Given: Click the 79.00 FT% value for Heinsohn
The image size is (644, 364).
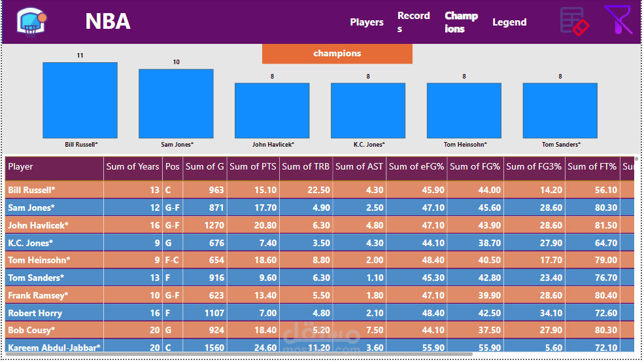Looking at the screenshot, I should pos(606,261).
